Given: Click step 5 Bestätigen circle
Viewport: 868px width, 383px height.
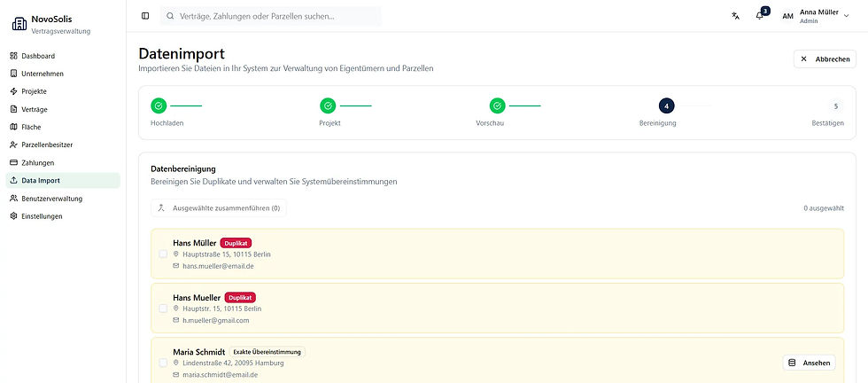Looking at the screenshot, I should [836, 106].
